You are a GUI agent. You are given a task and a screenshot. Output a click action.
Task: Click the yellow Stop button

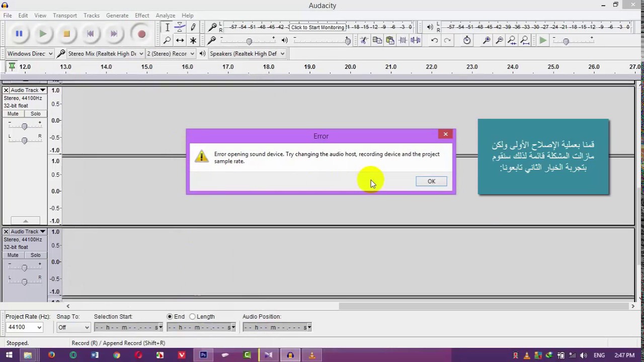[x=66, y=34]
